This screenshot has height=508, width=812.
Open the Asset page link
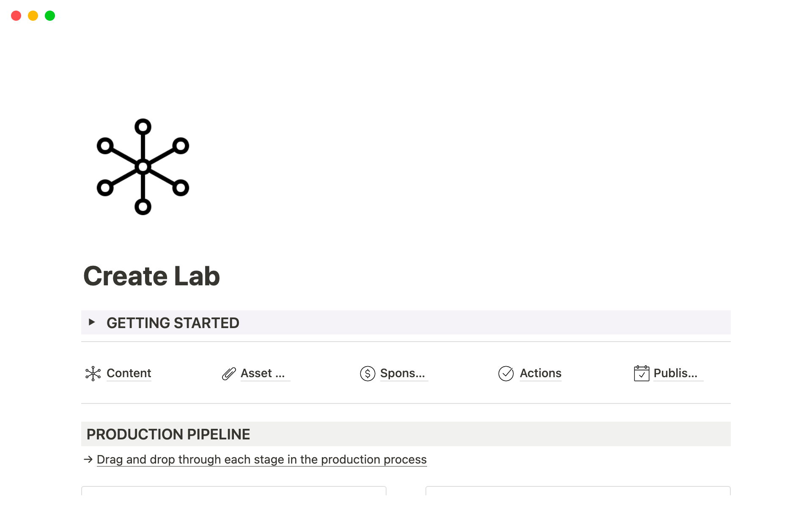[x=262, y=373]
